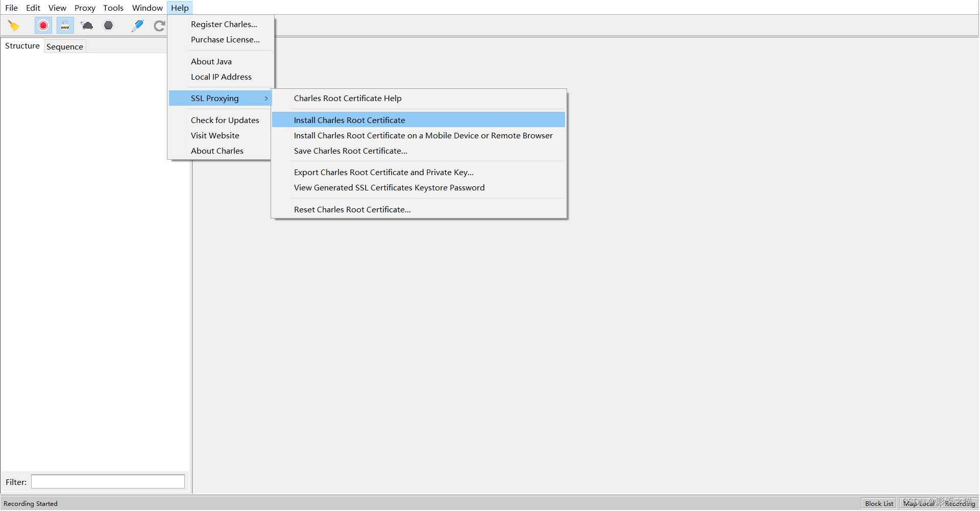
Task: Click the pen compose request icon
Action: point(137,26)
